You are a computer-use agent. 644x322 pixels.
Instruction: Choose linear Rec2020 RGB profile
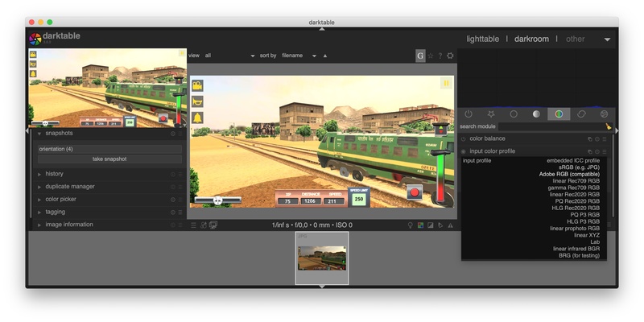(575, 194)
